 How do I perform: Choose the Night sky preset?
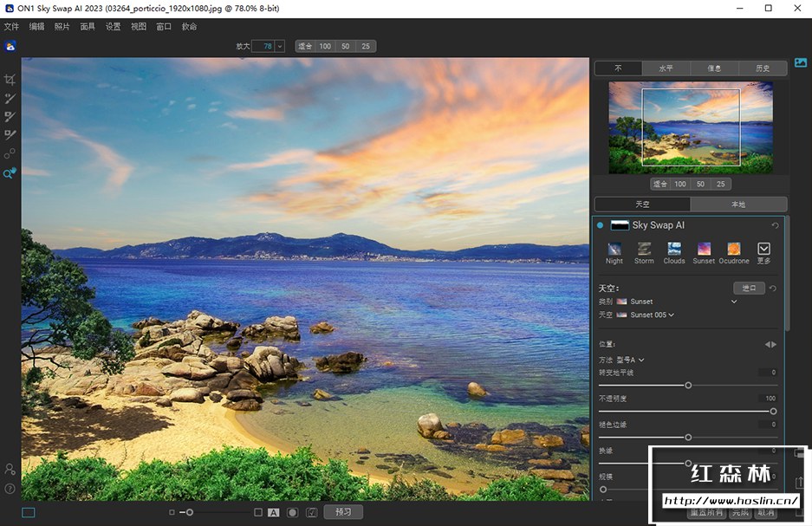pyautogui.click(x=614, y=250)
